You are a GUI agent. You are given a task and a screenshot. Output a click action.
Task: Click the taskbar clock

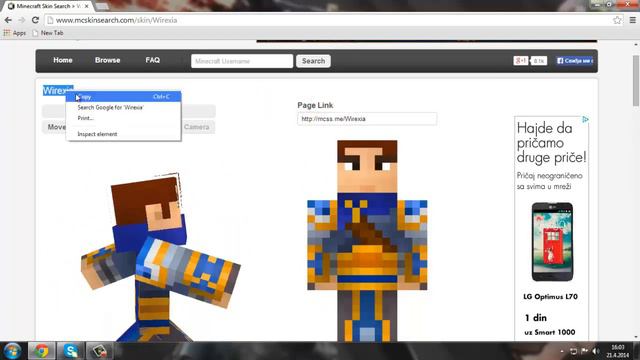[618, 351]
